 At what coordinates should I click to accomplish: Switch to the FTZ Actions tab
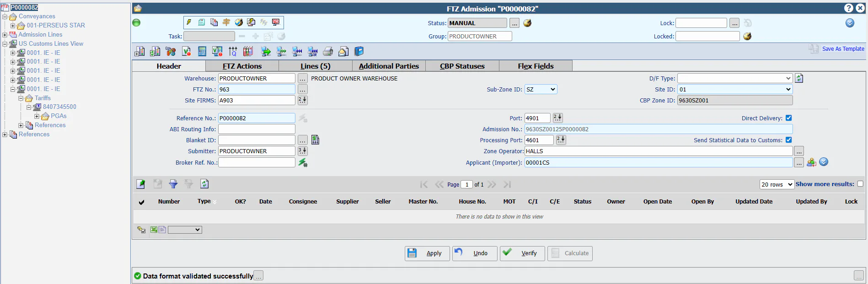pyautogui.click(x=242, y=66)
